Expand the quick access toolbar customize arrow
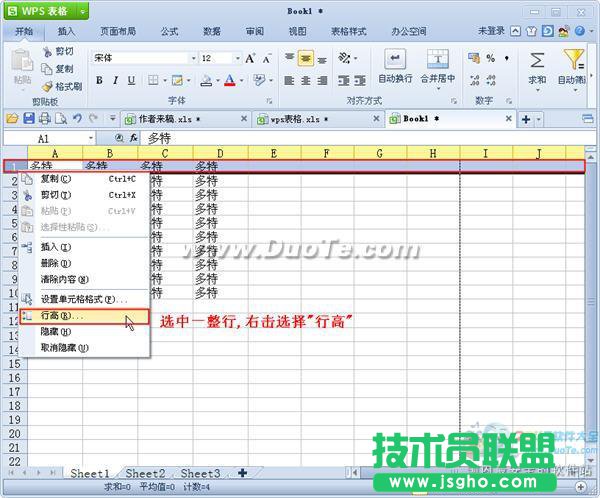The height and width of the screenshot is (498, 600). pyautogui.click(x=112, y=118)
